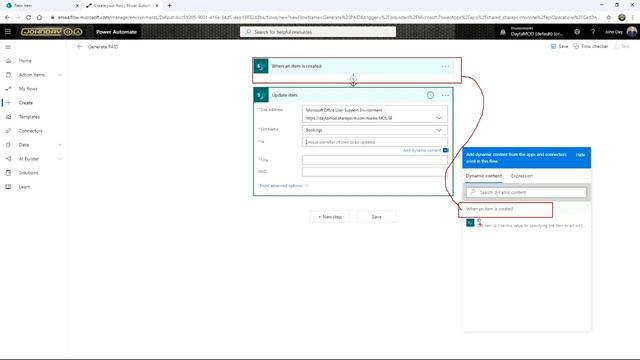
Task: Expand Data chevron in sidebar
Action: click(x=60, y=145)
